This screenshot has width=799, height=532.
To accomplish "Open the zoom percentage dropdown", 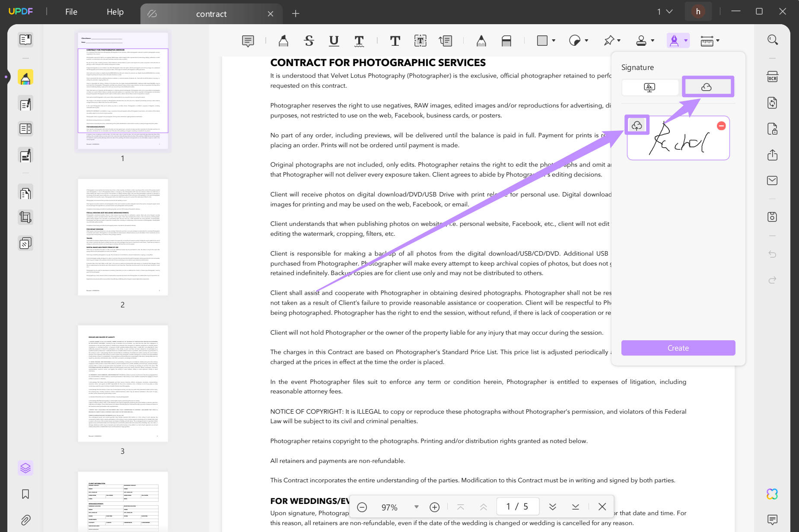I will click(416, 507).
